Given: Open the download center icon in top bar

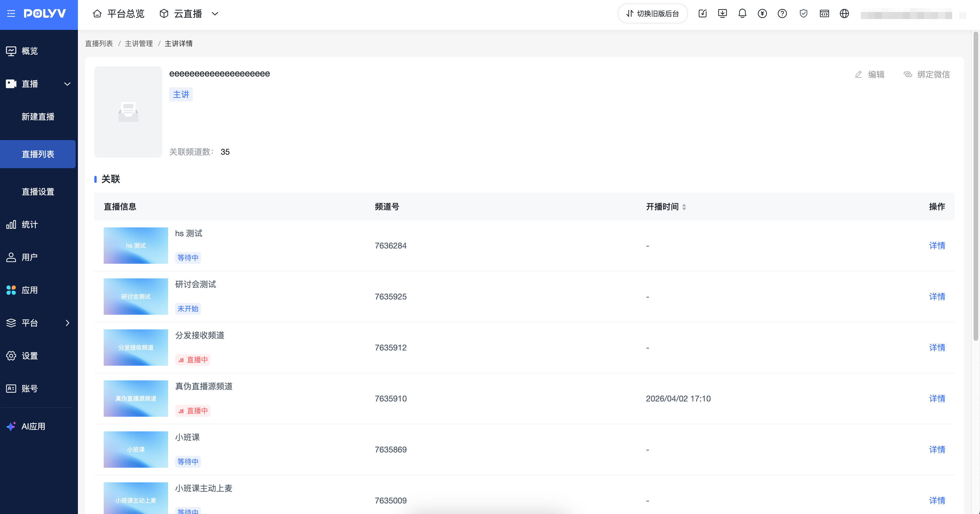Looking at the screenshot, I should pyautogui.click(x=723, y=14).
